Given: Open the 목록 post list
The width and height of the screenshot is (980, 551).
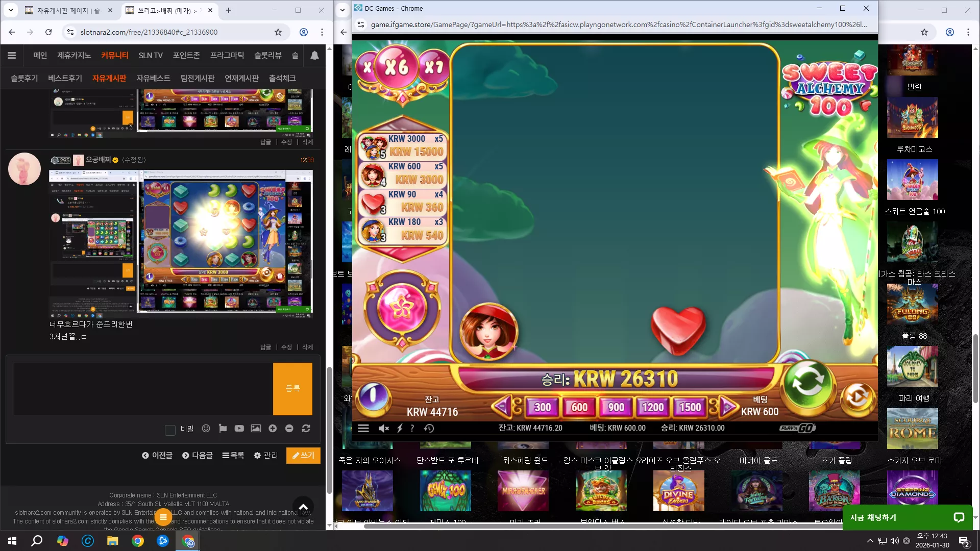Looking at the screenshot, I should click(x=233, y=455).
